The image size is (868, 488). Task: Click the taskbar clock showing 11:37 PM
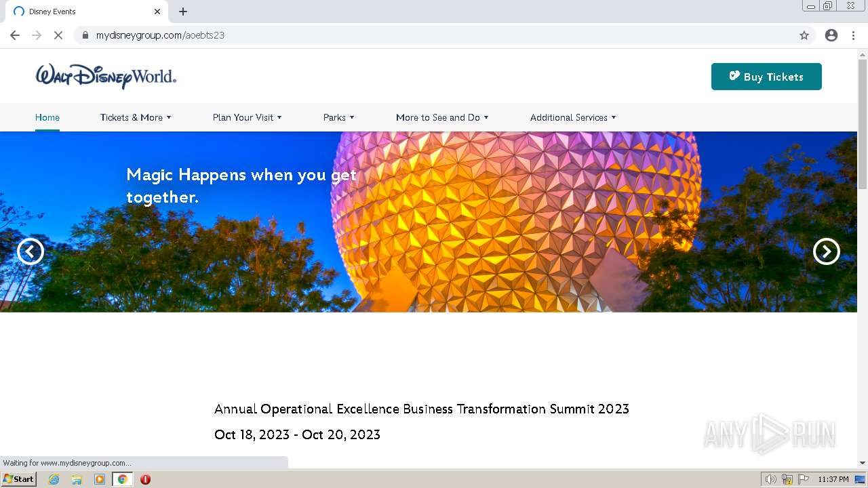coord(833,479)
